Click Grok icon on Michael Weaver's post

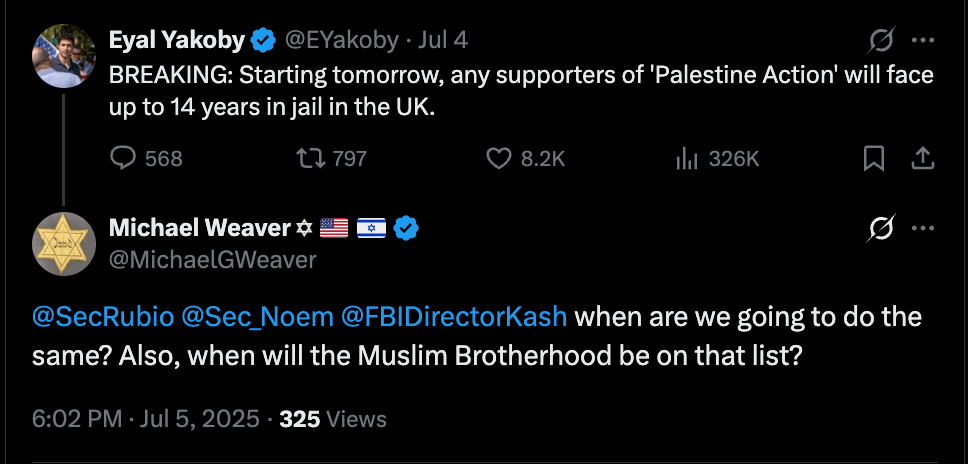tap(881, 229)
